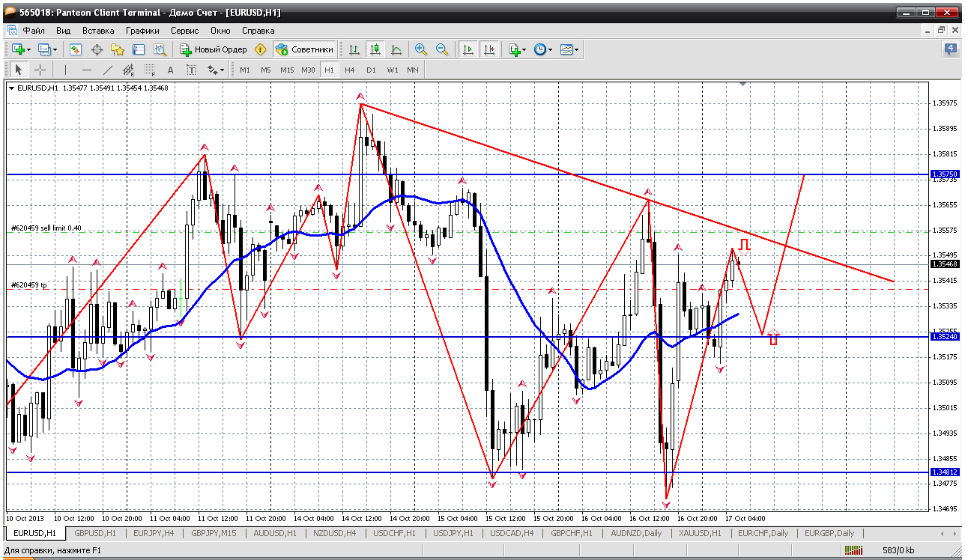Switch chart to line chart

coord(396,49)
